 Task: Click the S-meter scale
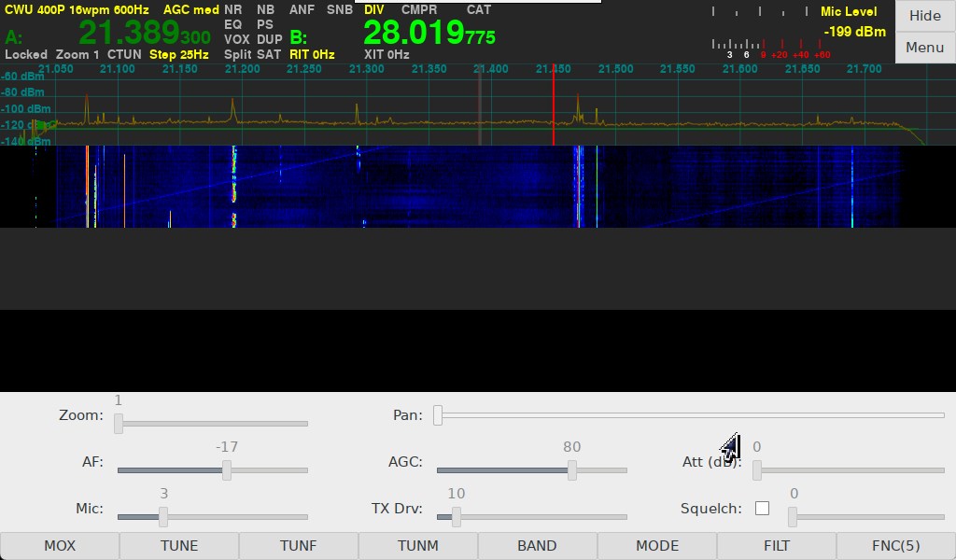tap(771, 49)
